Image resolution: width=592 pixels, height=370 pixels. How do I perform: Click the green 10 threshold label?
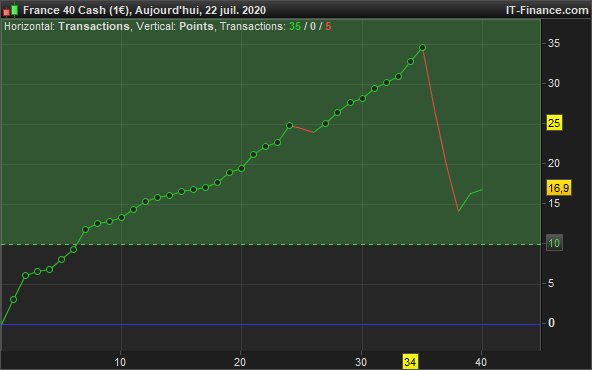pyautogui.click(x=554, y=243)
